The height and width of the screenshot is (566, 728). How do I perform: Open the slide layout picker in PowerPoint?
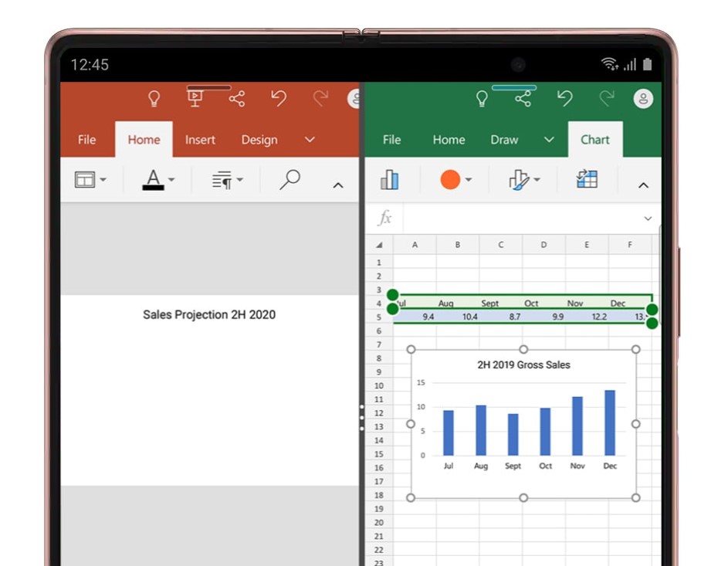coord(85,179)
